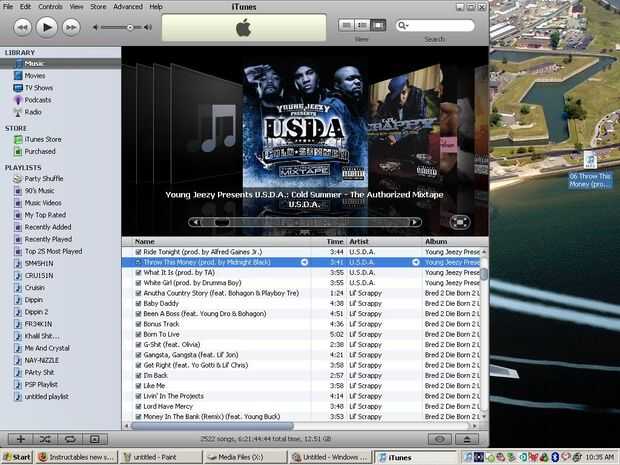Sort songs by Artist column header
Screen dimensions: 620x465
coord(384,242)
